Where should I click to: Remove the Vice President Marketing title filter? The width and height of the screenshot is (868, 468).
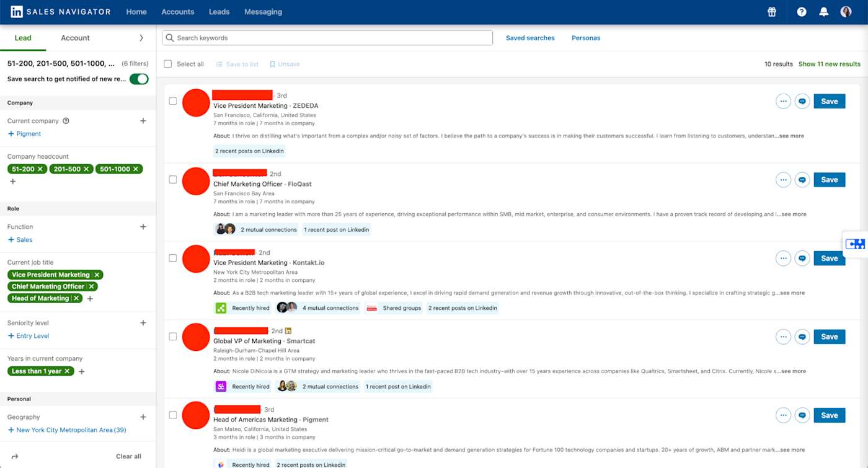(97, 275)
